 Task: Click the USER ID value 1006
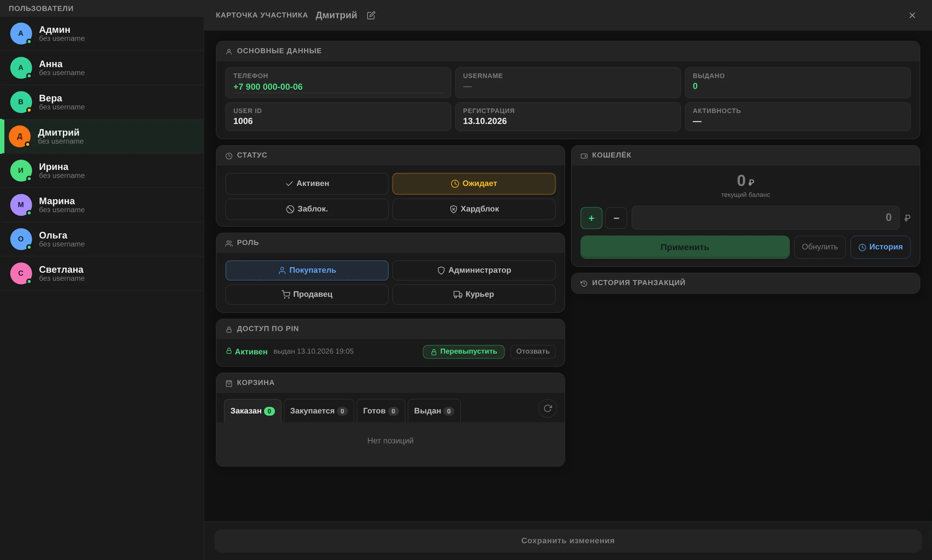point(242,121)
